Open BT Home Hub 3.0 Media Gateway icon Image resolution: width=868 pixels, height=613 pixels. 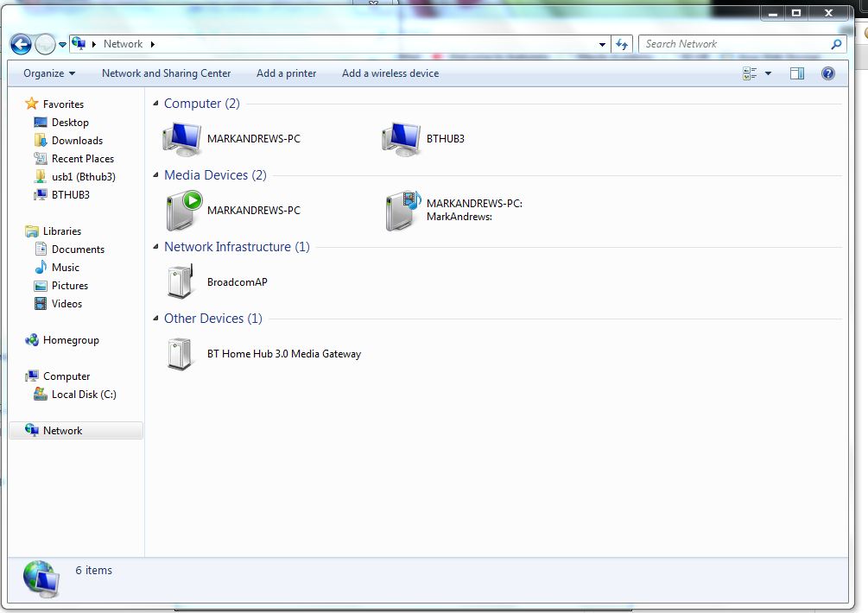[181, 354]
